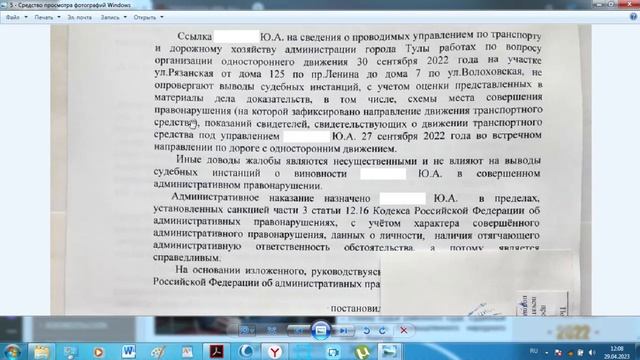The image size is (640, 360).
Task: Click the text 'постановил' in the document
Action: [356, 309]
